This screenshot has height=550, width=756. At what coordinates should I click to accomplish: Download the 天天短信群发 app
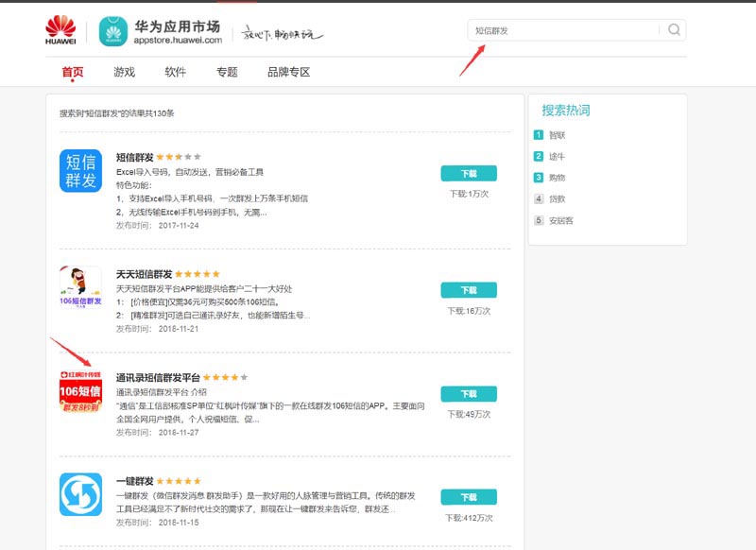[x=468, y=290]
